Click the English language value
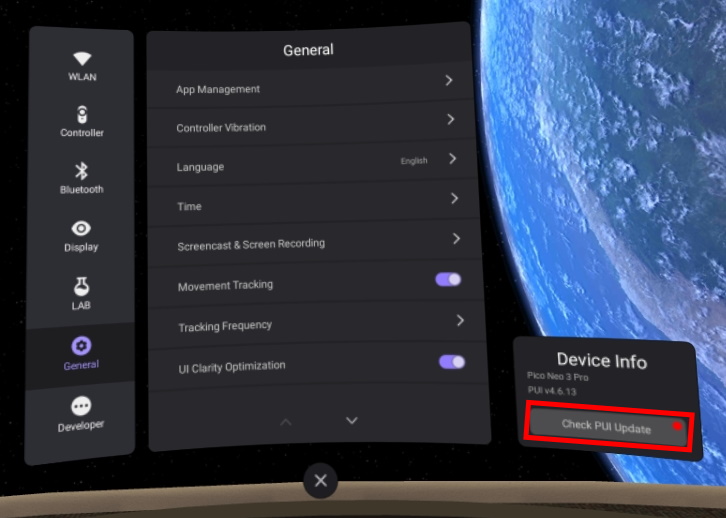 pyautogui.click(x=414, y=161)
